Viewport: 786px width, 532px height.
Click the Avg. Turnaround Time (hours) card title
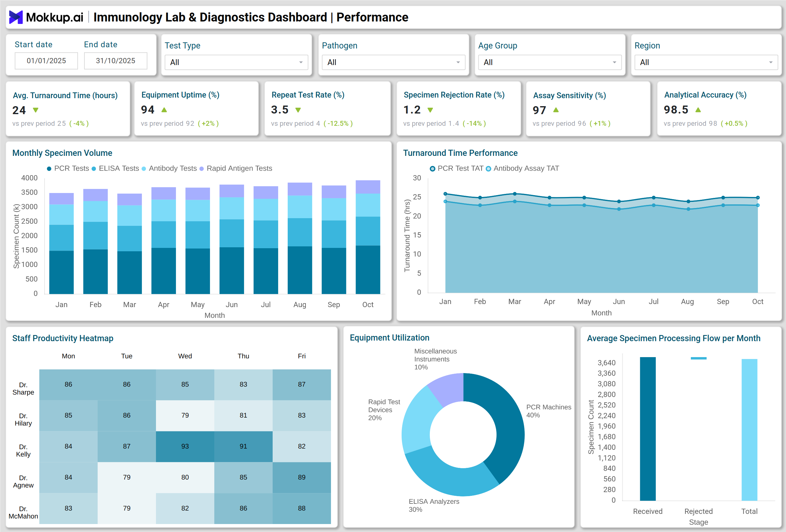pos(65,95)
